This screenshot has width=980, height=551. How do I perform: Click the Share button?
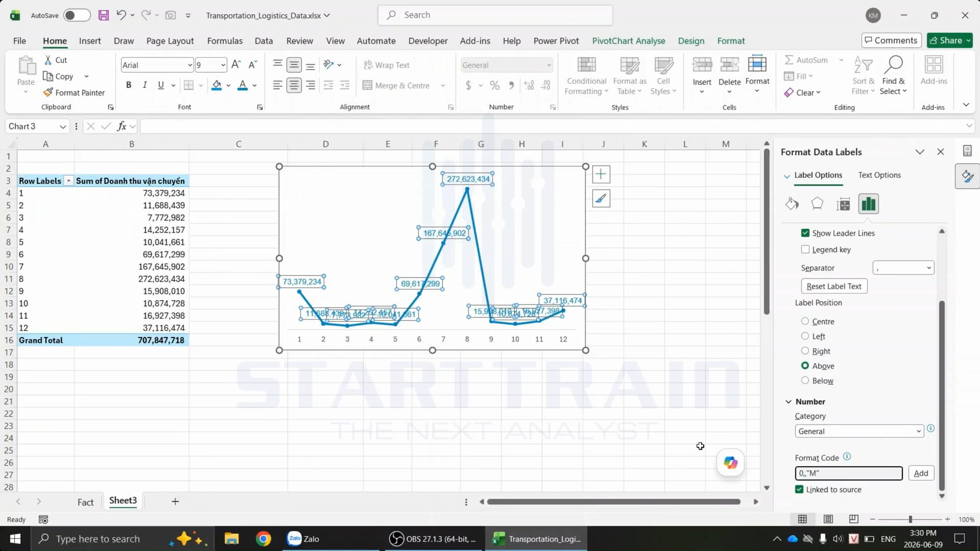[950, 40]
